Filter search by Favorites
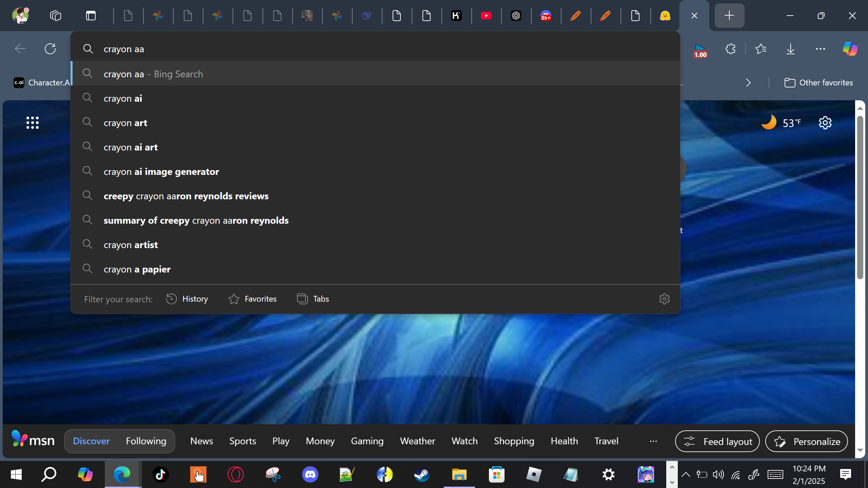The height and width of the screenshot is (488, 868). 253,299
